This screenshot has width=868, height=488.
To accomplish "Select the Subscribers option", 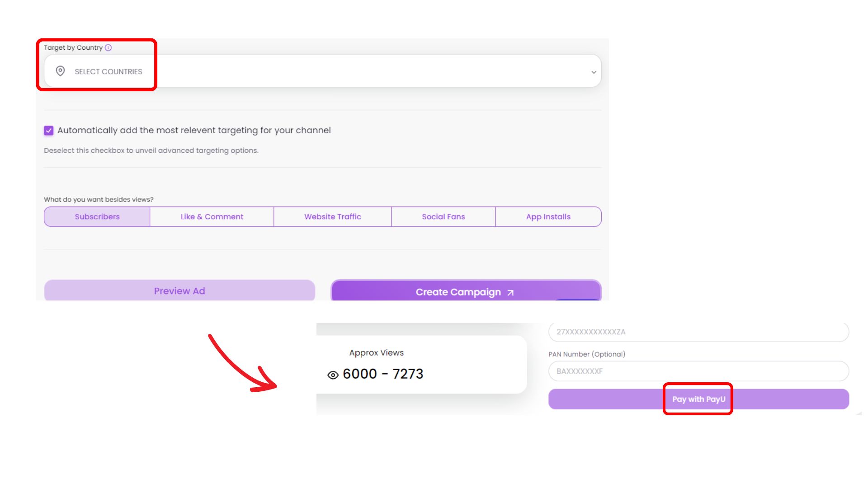I will [97, 217].
